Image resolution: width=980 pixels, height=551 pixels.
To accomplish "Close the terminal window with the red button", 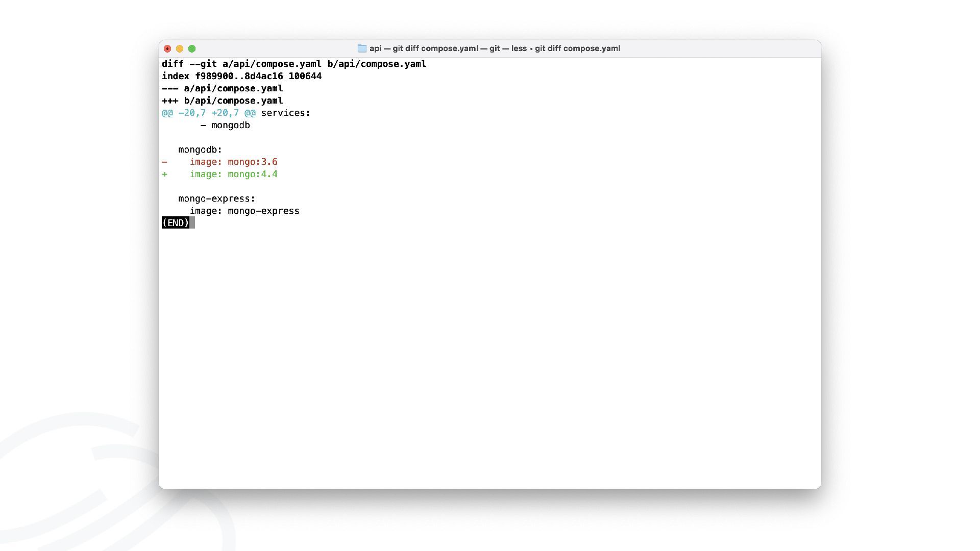I will pos(167,48).
